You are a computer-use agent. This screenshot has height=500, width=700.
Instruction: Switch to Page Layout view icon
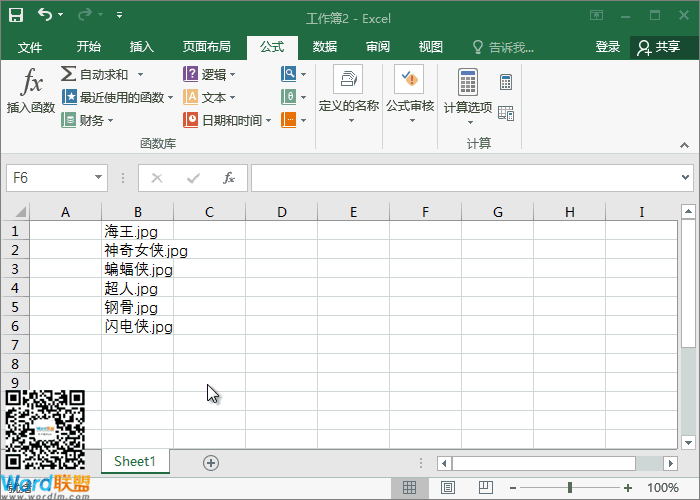tap(447, 488)
